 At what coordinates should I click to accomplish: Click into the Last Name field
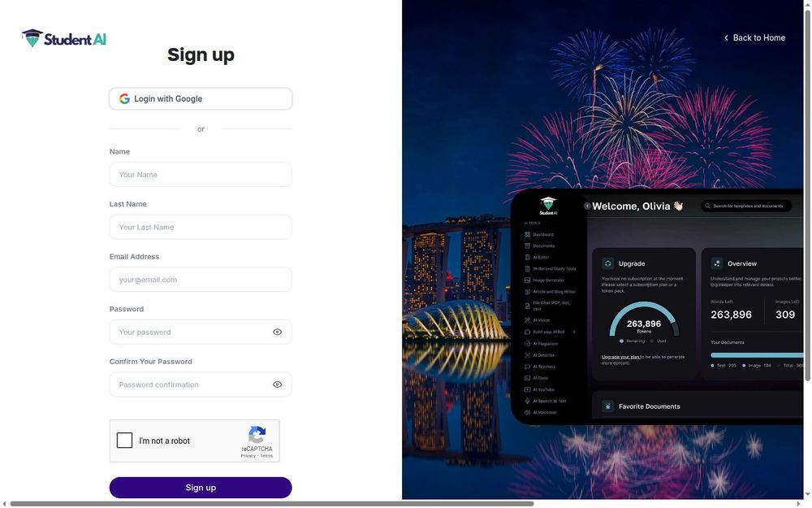(201, 227)
